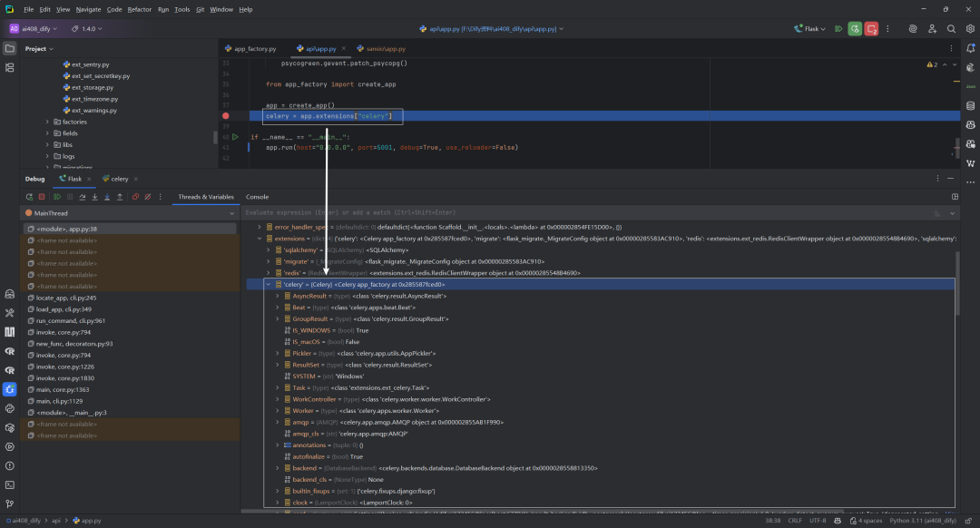980x528 pixels.
Task: Open IDE settings gear icon
Action: coord(970,29)
